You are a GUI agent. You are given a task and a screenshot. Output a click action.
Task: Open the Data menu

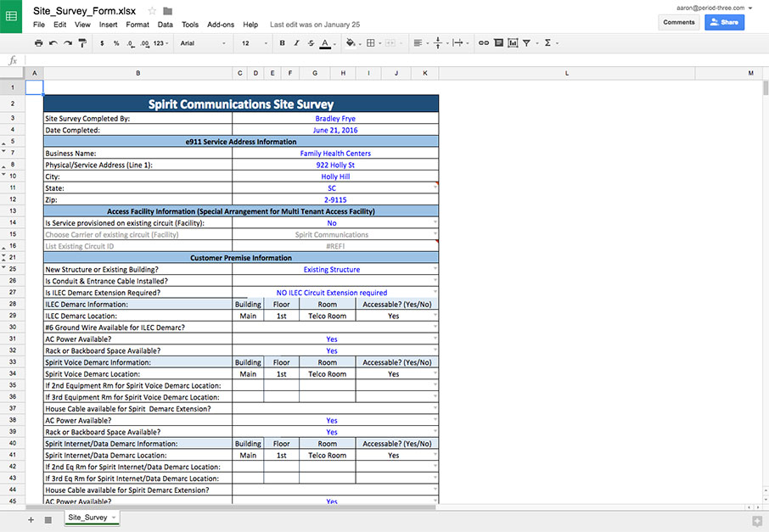[x=166, y=25]
